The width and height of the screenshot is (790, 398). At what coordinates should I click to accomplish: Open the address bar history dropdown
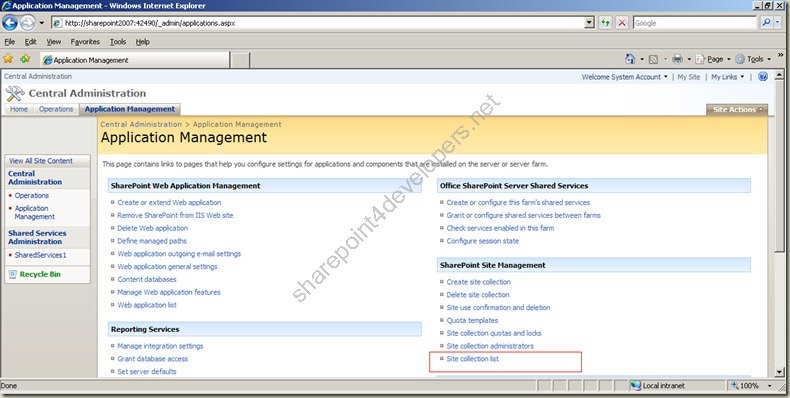(x=589, y=23)
